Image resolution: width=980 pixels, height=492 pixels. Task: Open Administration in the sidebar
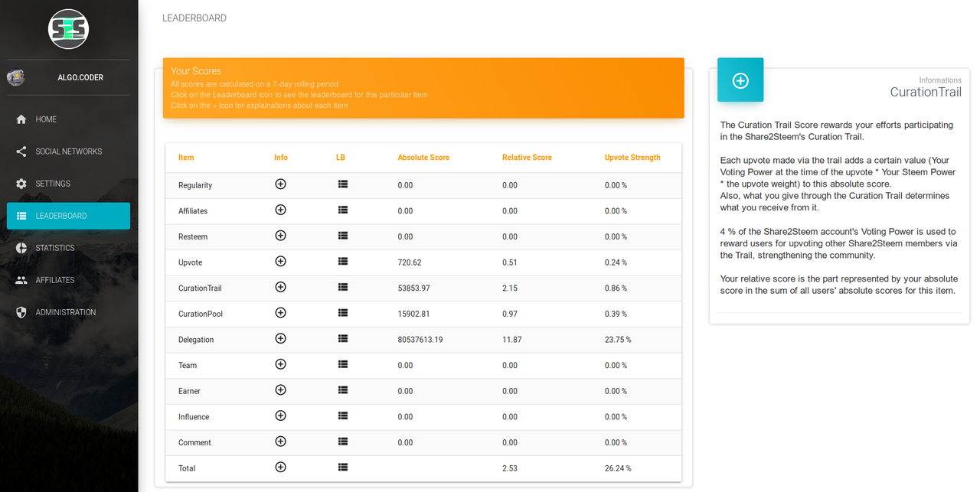pos(68,312)
